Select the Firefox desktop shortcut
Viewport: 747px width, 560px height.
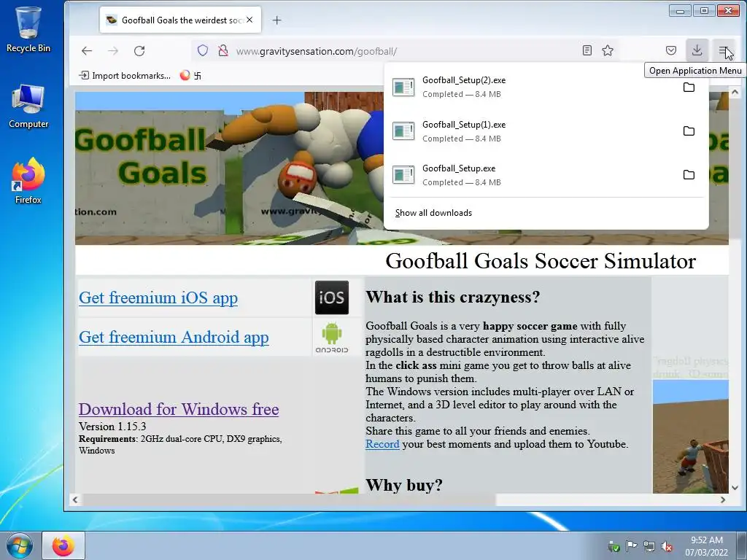(28, 181)
